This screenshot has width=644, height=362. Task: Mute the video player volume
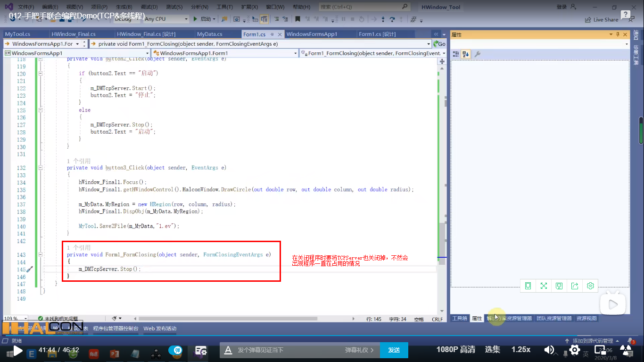pyautogui.click(x=549, y=350)
